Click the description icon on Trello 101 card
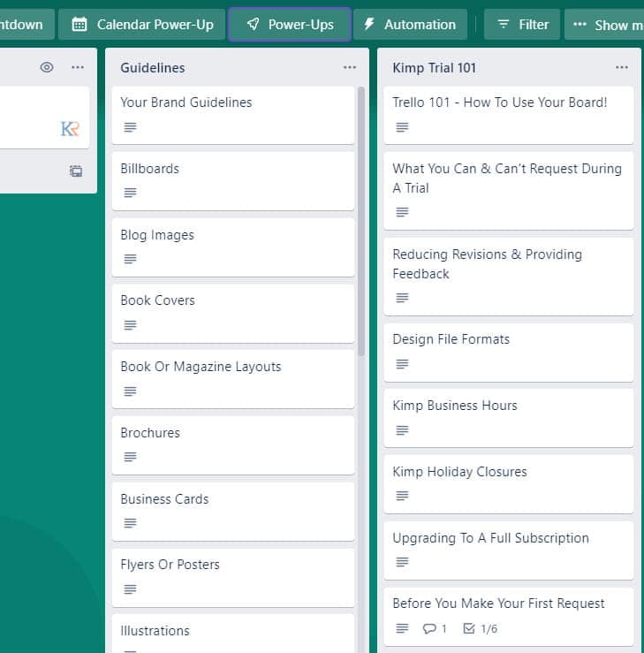 pos(402,127)
